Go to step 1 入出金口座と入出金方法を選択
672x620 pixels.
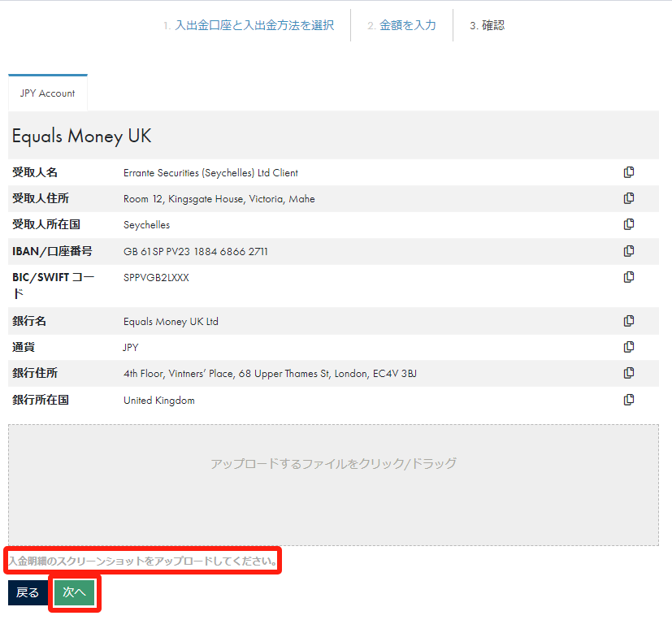[x=248, y=25]
